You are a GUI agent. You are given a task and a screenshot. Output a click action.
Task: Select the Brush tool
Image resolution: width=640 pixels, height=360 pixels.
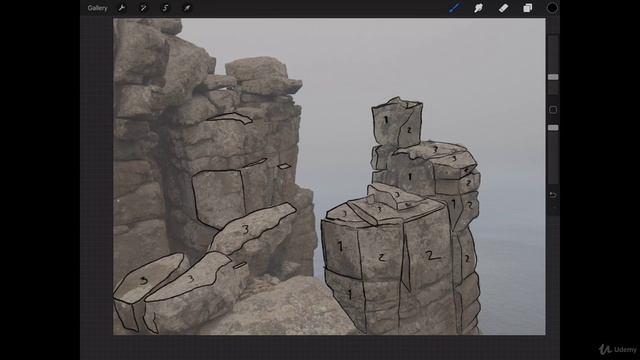point(454,8)
